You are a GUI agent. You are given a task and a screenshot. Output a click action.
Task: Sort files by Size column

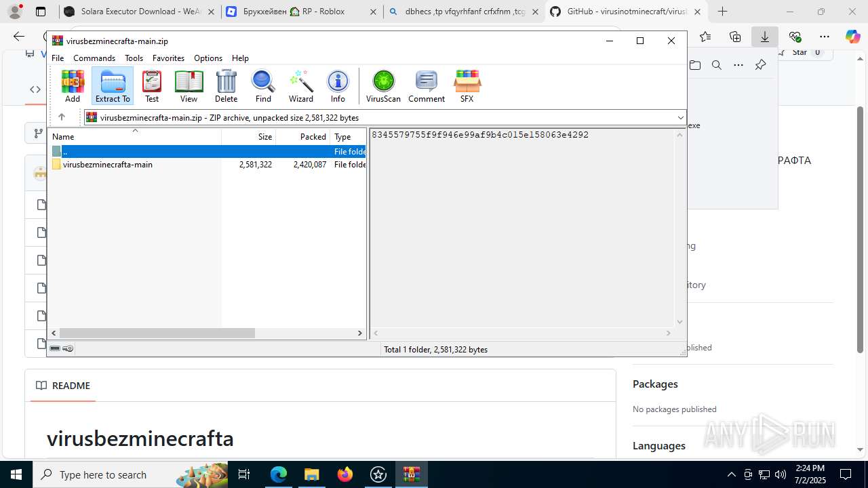click(x=249, y=136)
